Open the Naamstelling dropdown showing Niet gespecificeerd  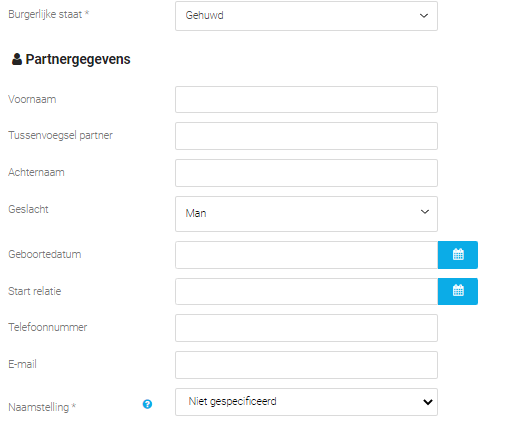(306, 402)
